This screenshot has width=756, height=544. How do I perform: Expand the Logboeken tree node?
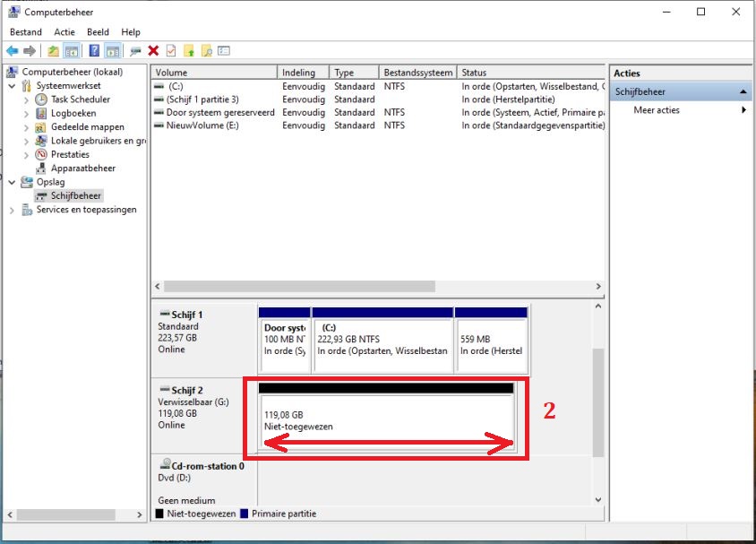26,114
